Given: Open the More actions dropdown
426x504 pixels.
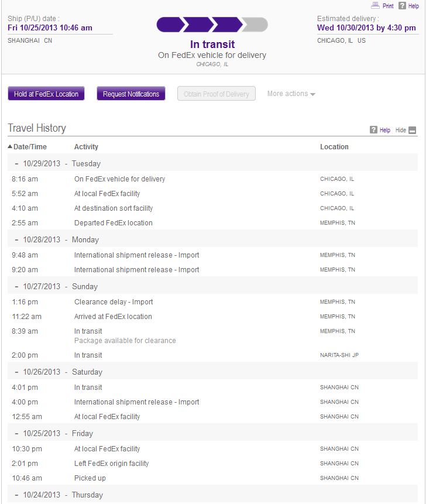Looking at the screenshot, I should tap(291, 94).
